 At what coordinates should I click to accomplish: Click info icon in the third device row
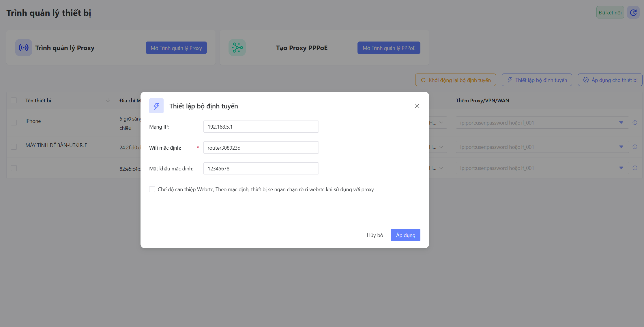[x=635, y=168]
